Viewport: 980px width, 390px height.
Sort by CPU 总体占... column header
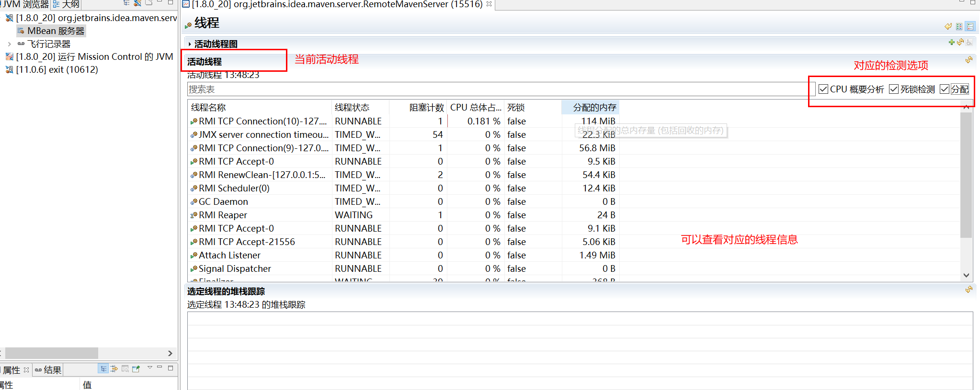pos(476,108)
